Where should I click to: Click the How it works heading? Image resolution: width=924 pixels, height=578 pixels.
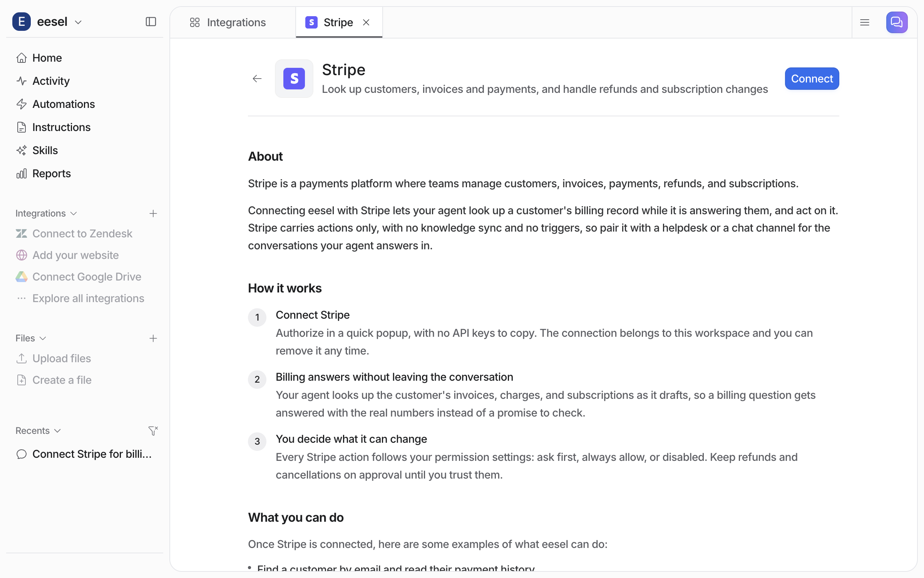pyautogui.click(x=285, y=288)
